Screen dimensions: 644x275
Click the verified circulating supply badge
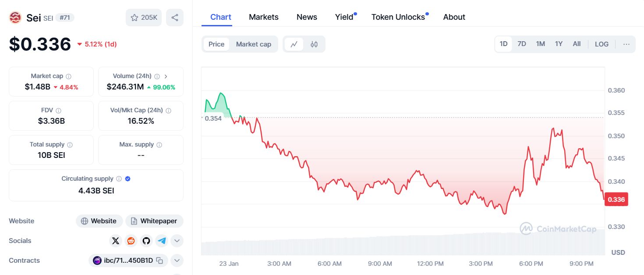pos(128,179)
